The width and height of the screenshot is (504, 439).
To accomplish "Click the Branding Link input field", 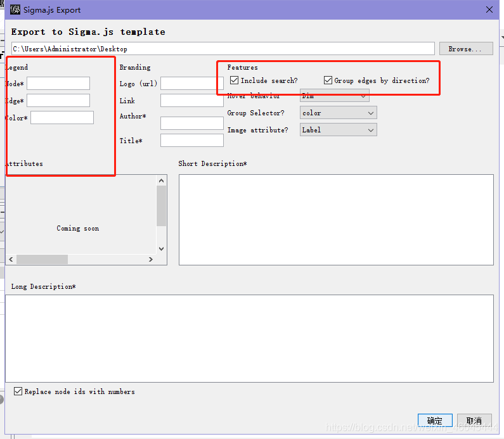I will pyautogui.click(x=192, y=100).
